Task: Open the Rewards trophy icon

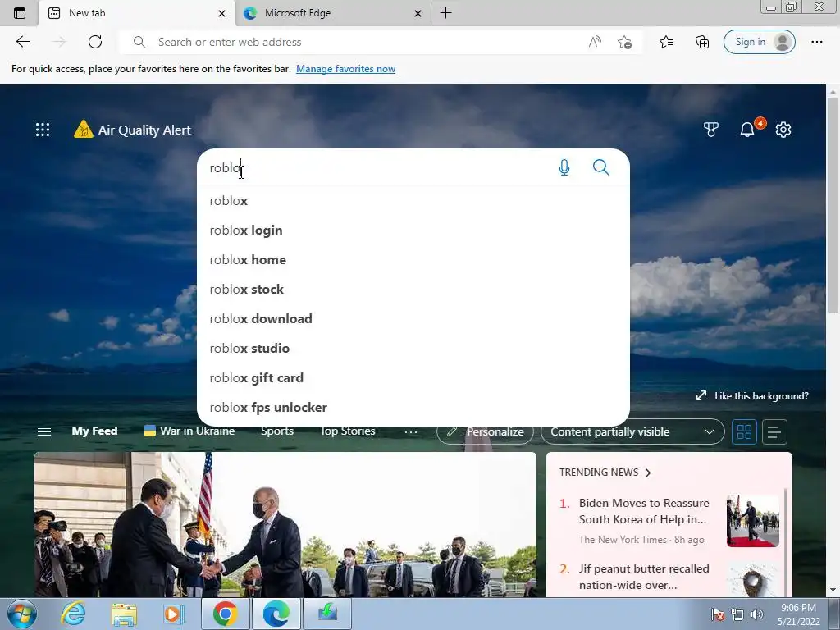Action: (x=711, y=129)
